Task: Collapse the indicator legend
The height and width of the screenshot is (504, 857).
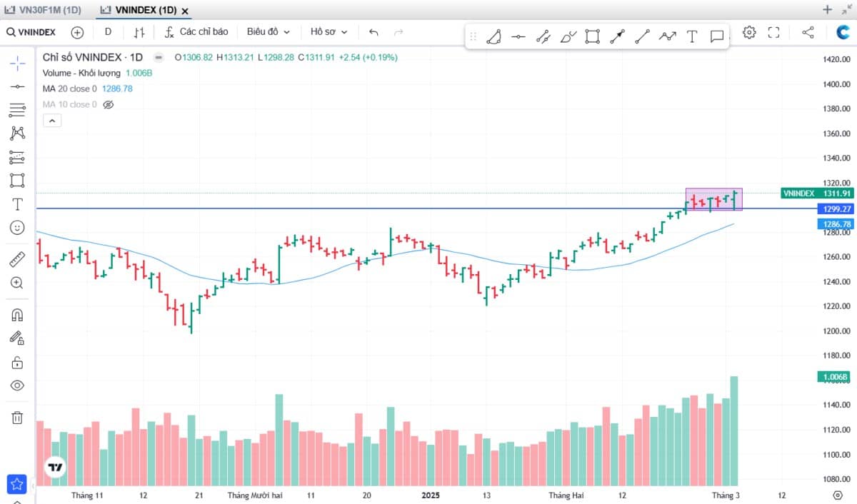Action: point(52,121)
